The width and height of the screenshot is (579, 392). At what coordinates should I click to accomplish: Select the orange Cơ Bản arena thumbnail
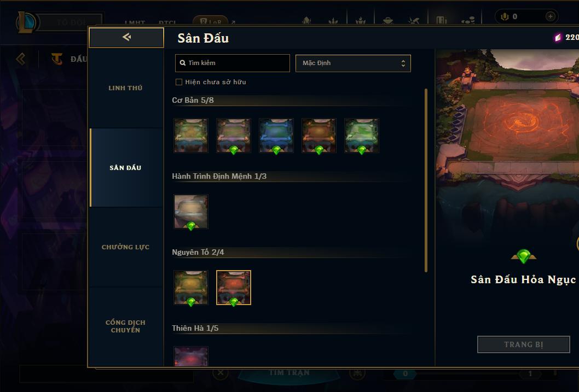point(319,136)
